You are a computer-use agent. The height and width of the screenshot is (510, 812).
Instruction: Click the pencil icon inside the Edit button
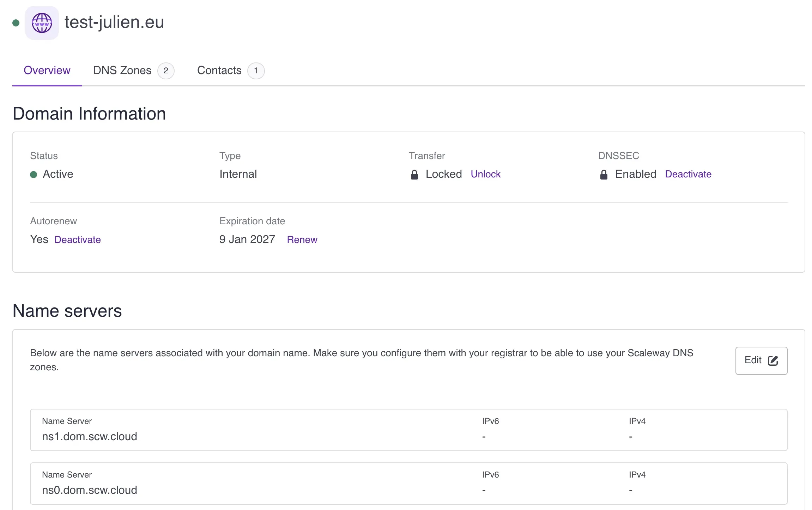pyautogui.click(x=773, y=360)
